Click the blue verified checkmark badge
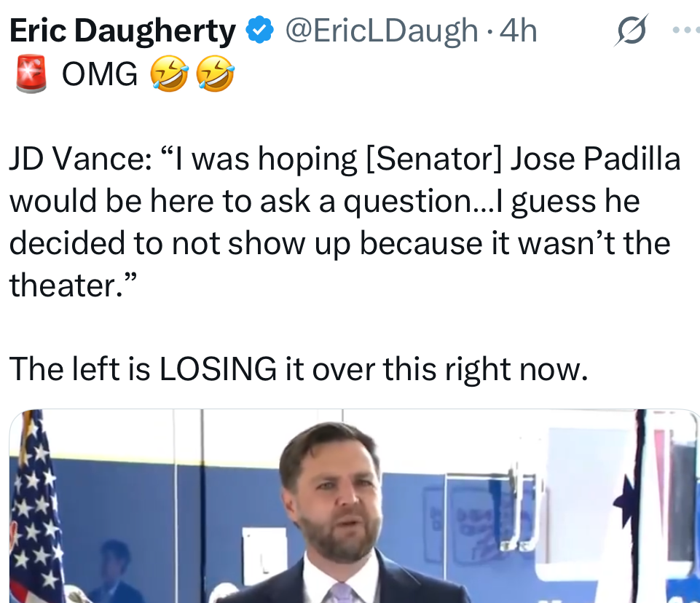Viewport: 700px width, 603px height. click(x=261, y=31)
